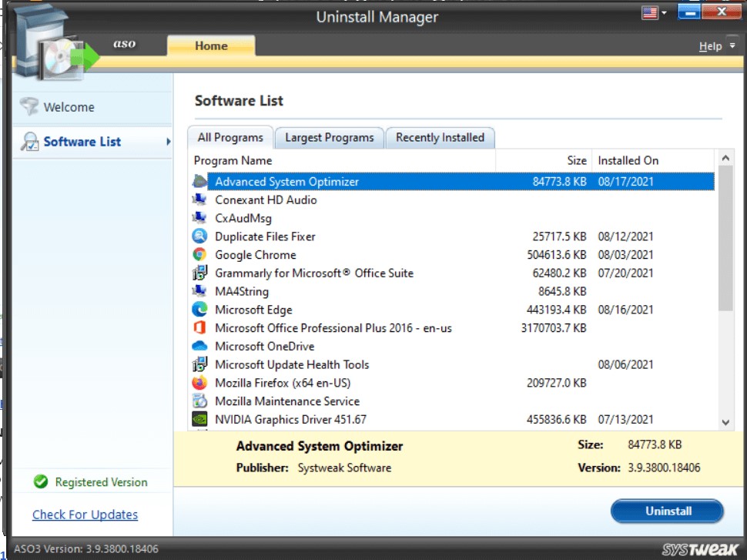Click the Mozilla Firefox icon
The image size is (747, 560).
(199, 383)
